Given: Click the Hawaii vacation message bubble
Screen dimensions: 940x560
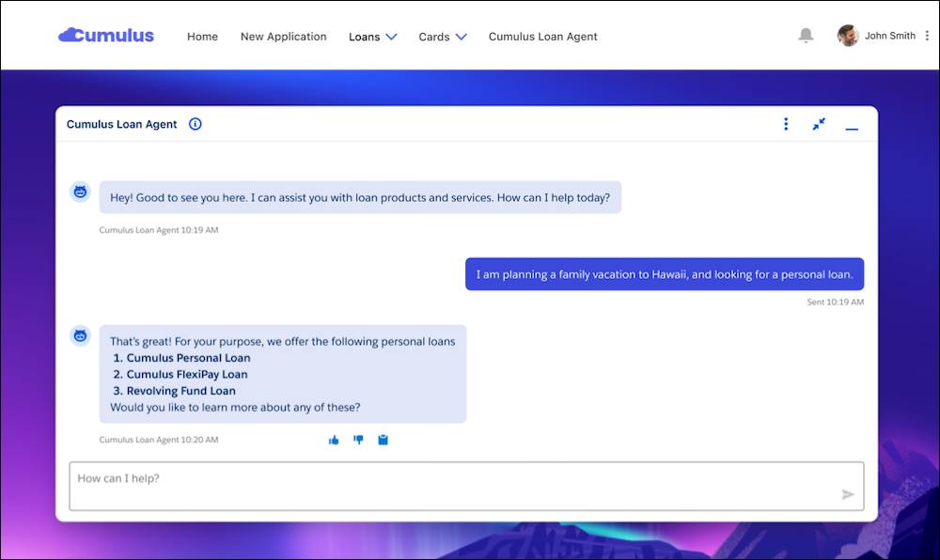Looking at the screenshot, I should coord(665,274).
